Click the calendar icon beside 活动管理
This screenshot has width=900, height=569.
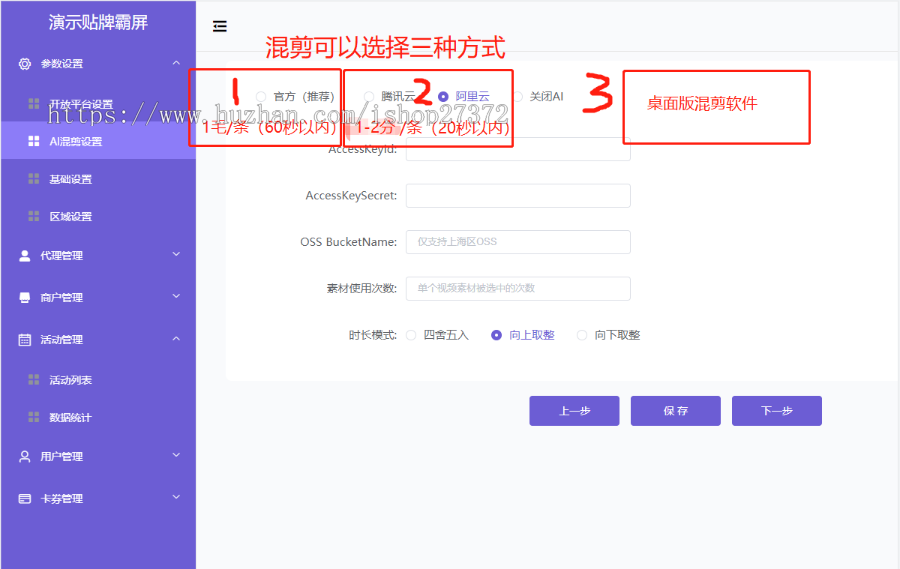(25, 340)
